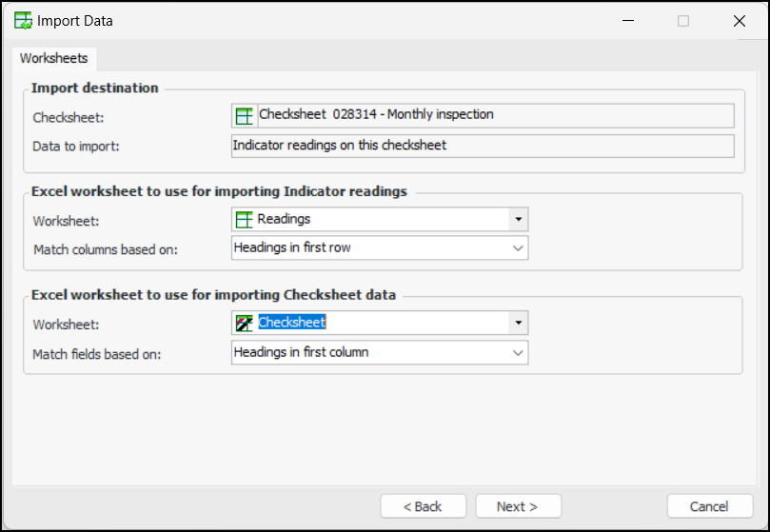Minimize the Import Data window
The height and width of the screenshot is (532, 770).
coord(627,21)
